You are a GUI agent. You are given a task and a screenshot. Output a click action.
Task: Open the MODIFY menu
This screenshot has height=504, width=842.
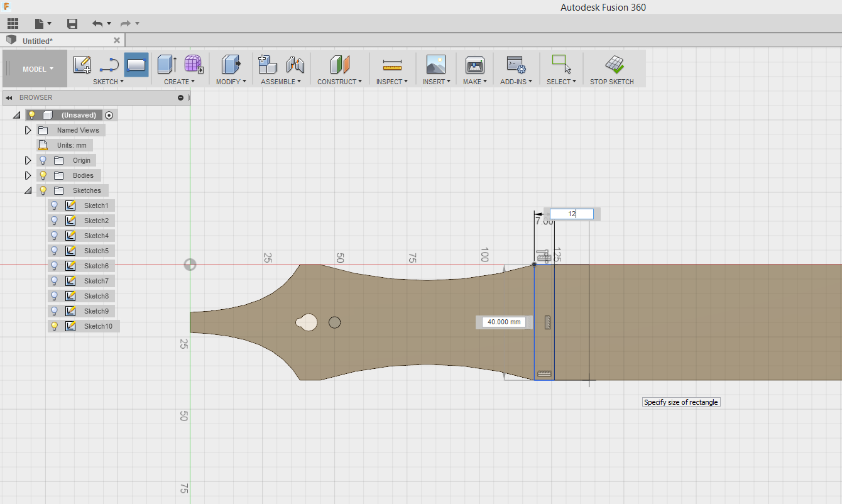[231, 82]
